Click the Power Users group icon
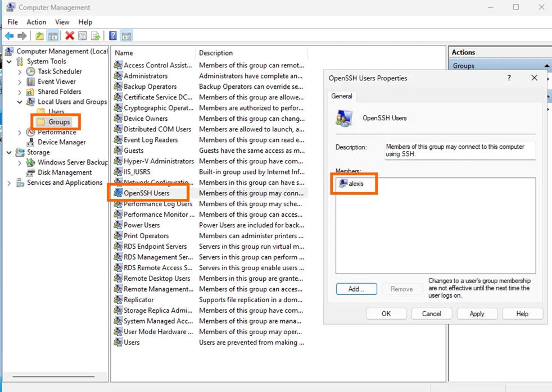The image size is (552, 392). pyautogui.click(x=118, y=225)
